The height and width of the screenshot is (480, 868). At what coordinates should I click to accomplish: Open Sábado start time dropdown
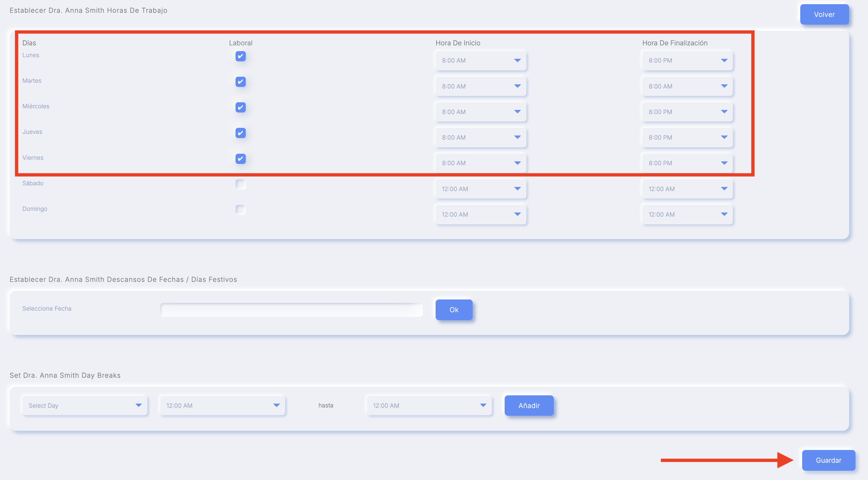(481, 189)
